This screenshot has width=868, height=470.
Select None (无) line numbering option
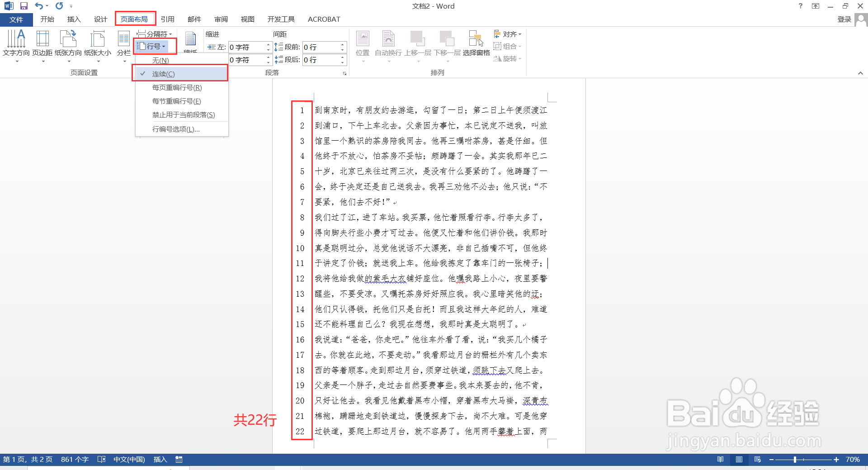[x=182, y=60]
